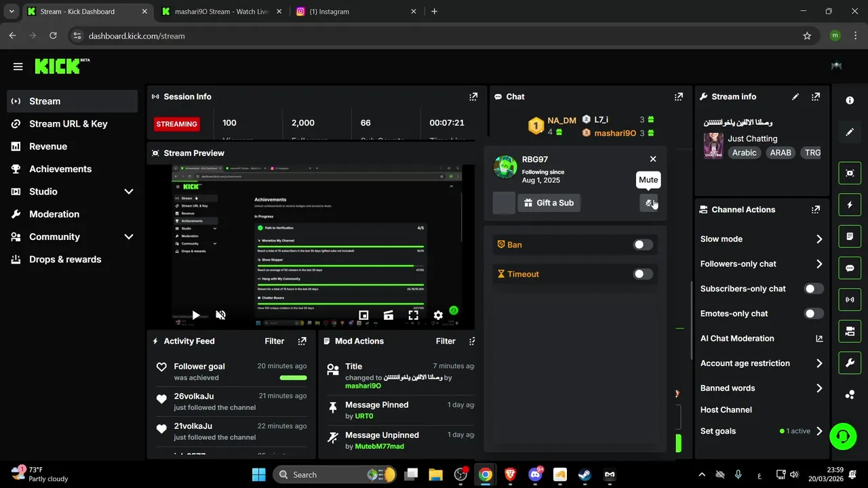Screen dimensions: 868x488
Task: Click RBG97's avatar in the user card
Action: pyautogui.click(x=505, y=167)
